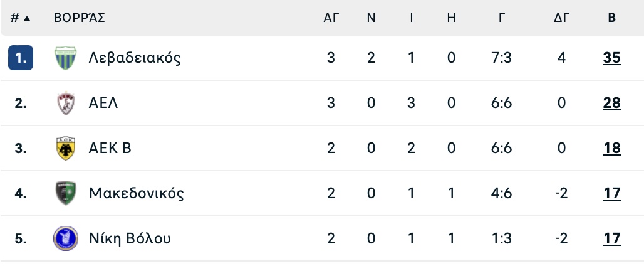Screen dimensions: 644x266
Task: Sort standings by Γ goals column
Action: (x=502, y=18)
